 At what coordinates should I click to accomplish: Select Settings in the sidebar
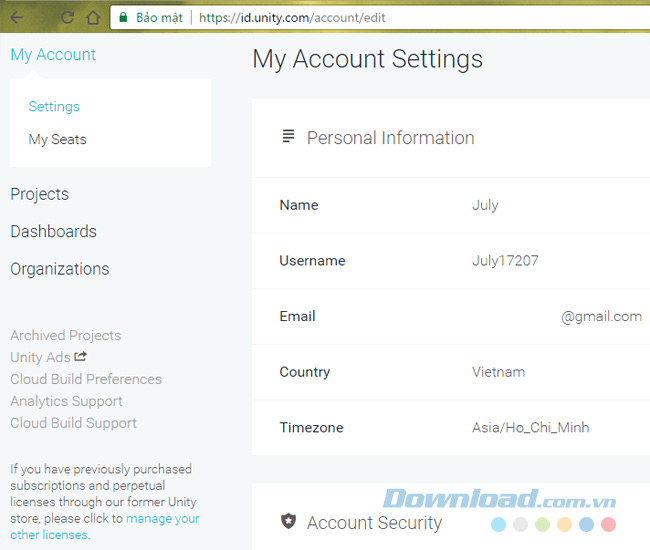pos(54,106)
